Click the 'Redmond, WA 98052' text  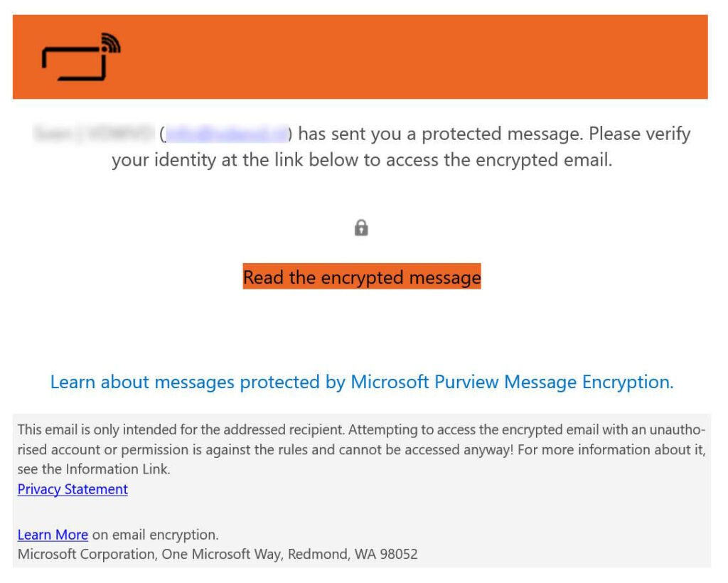(353, 555)
